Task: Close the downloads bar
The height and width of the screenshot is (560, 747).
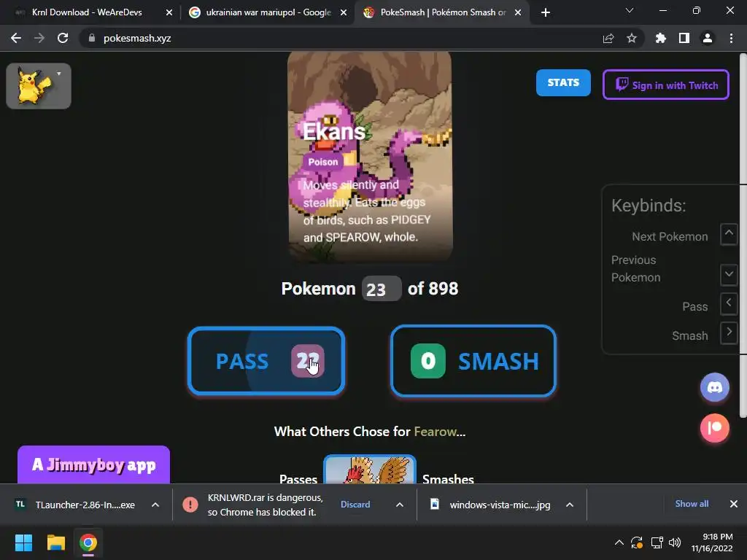Action: coord(734,504)
